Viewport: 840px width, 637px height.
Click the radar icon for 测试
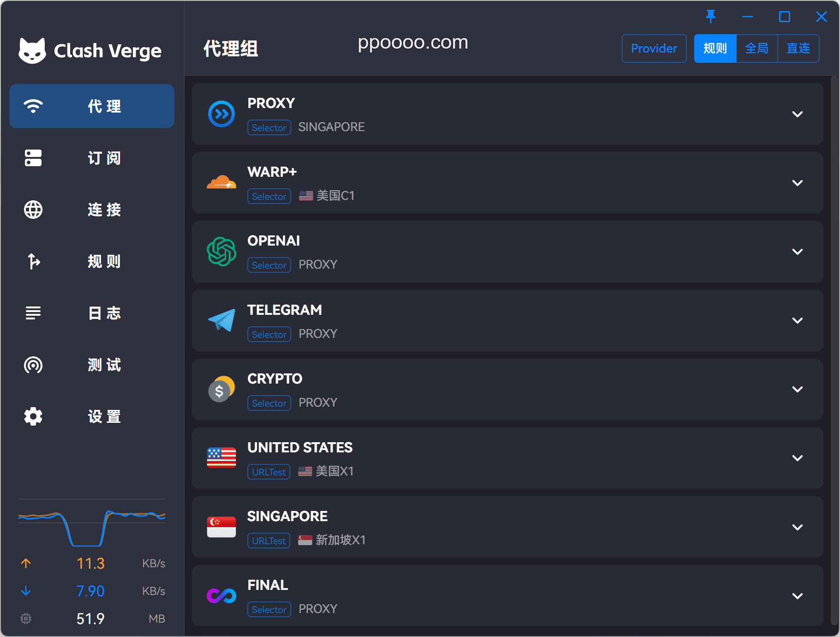33,365
